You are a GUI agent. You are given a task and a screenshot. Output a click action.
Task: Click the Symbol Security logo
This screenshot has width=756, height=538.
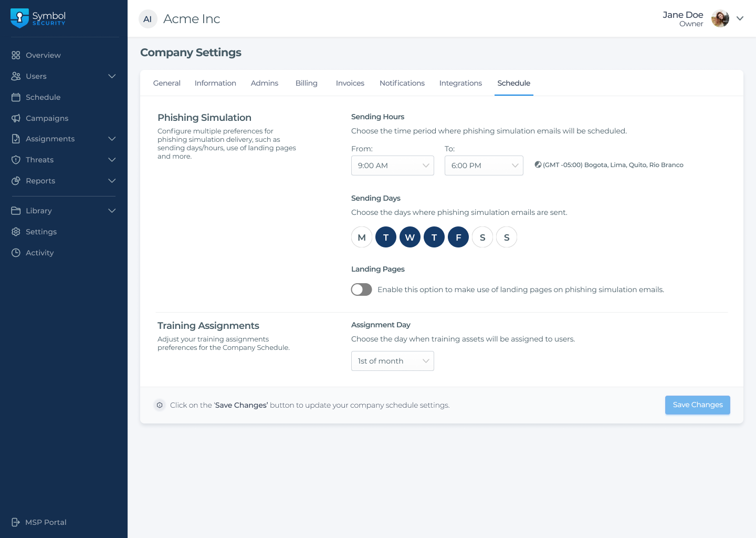[38, 18]
